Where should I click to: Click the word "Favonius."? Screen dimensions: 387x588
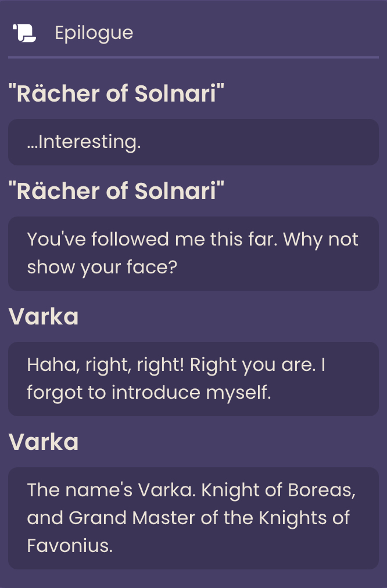70,546
